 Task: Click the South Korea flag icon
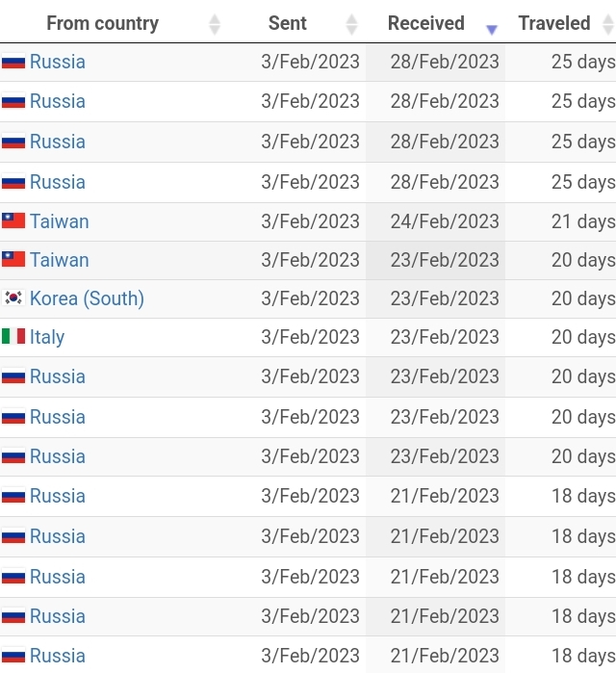(x=13, y=298)
